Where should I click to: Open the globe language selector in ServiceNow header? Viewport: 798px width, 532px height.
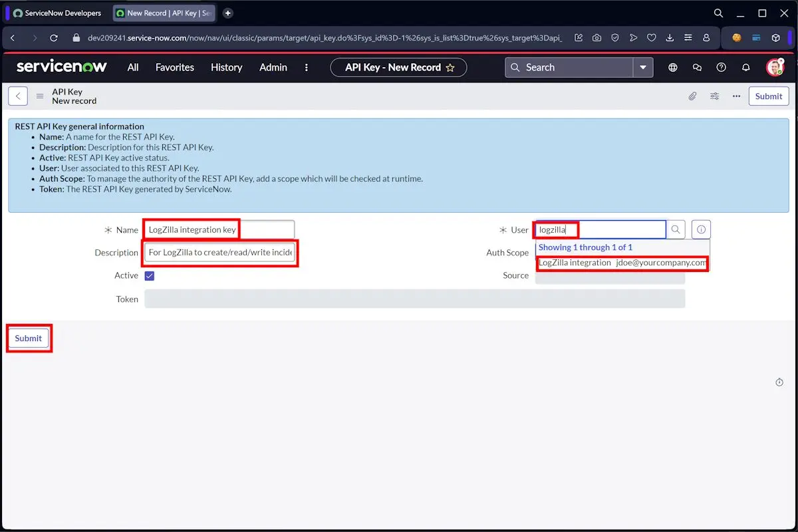(672, 67)
